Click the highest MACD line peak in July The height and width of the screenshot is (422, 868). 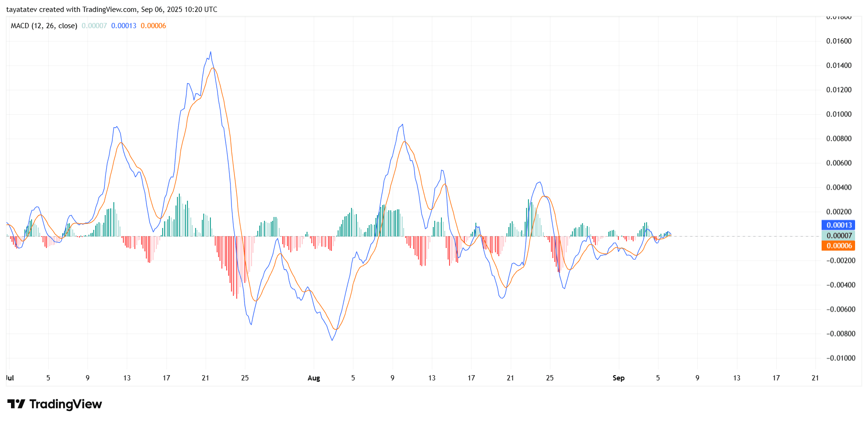click(x=210, y=52)
